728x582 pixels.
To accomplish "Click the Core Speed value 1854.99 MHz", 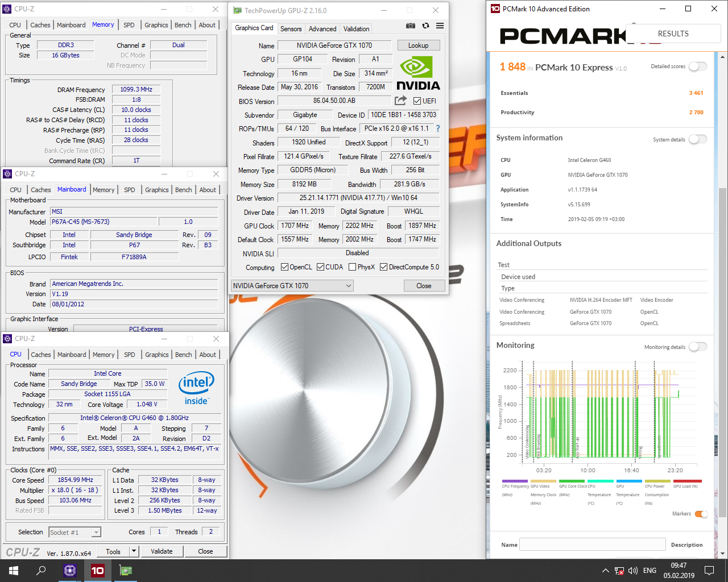I will (x=75, y=480).
